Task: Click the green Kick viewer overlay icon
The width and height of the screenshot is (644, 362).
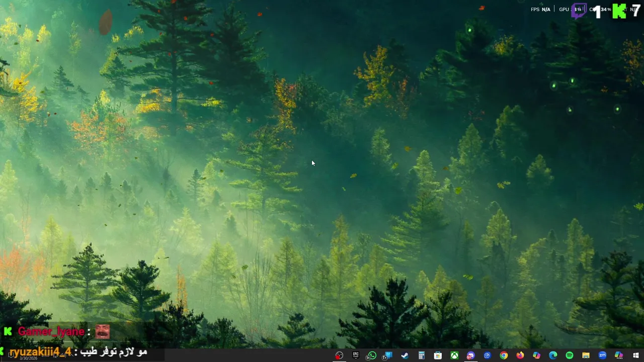Action: coord(619,11)
